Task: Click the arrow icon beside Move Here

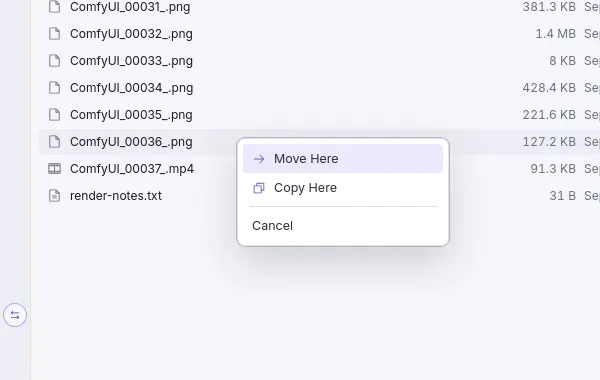Action: (x=259, y=159)
